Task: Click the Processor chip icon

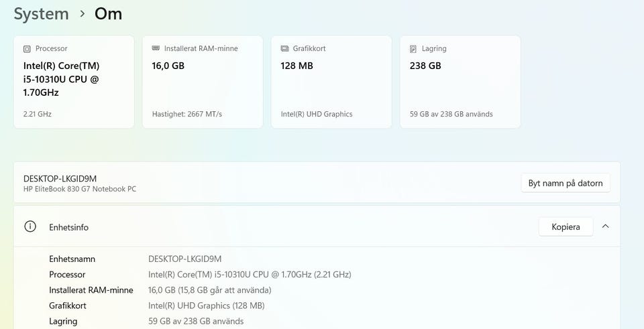Action: pos(27,49)
